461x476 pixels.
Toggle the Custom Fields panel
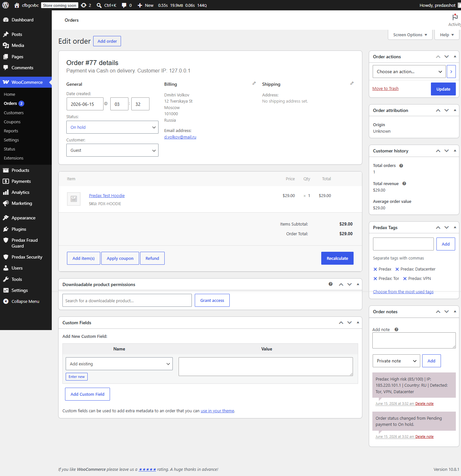(x=358, y=322)
